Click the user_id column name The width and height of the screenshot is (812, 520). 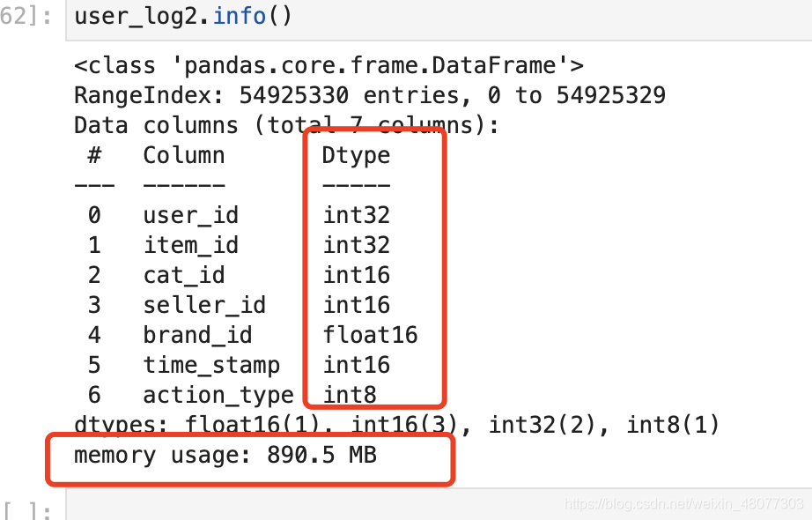190,216
